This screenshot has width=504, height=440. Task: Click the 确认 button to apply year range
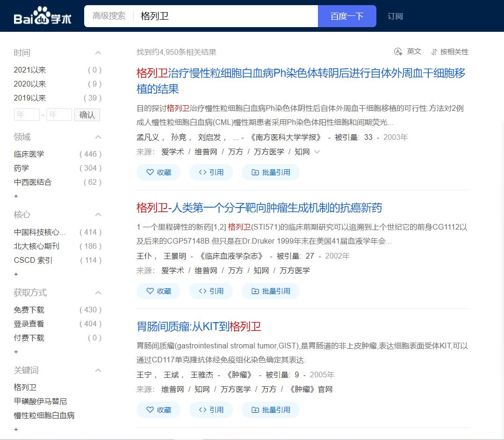coord(87,115)
